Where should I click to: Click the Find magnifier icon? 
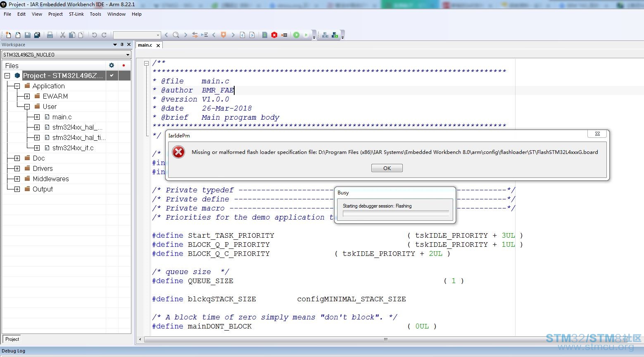(176, 35)
